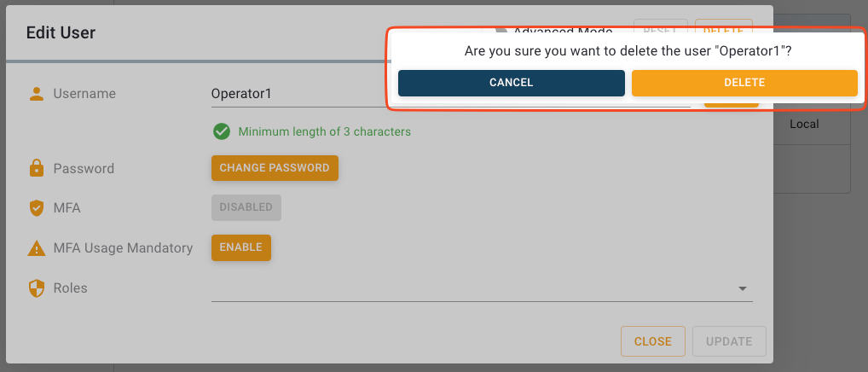The image size is (868, 372).
Task: Click the Update button
Action: (729, 341)
